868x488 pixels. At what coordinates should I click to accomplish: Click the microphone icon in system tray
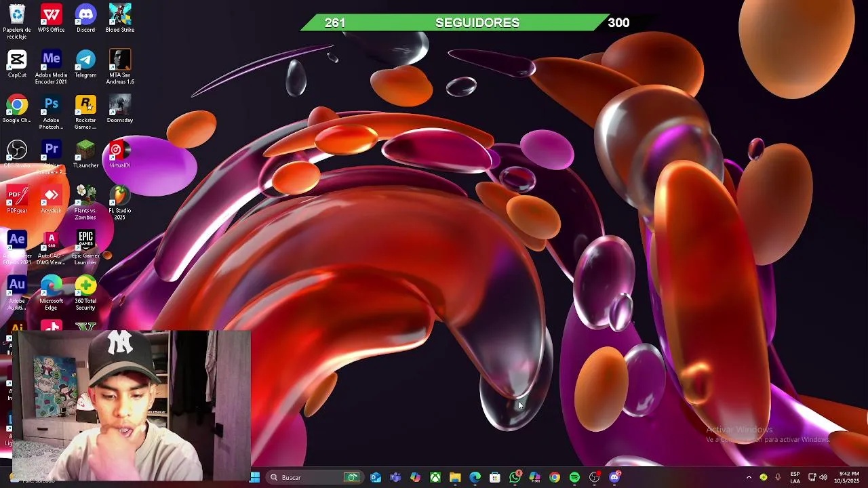[x=778, y=477]
